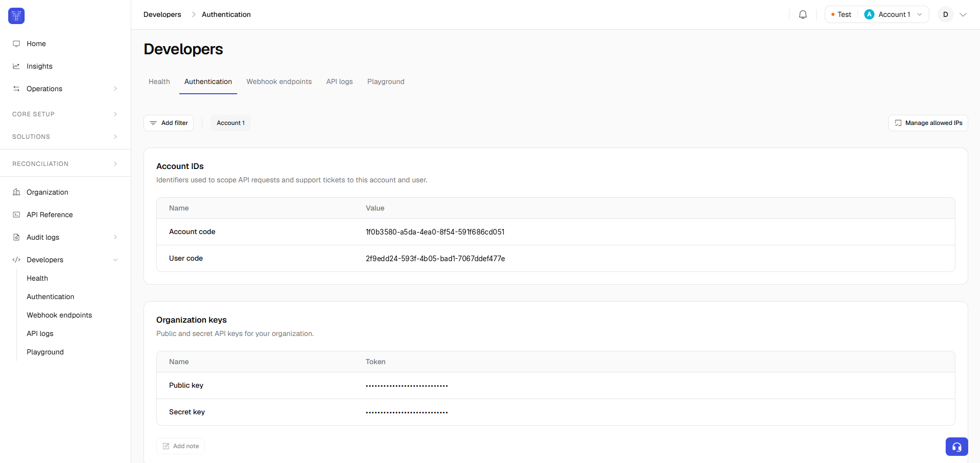Screen dimensions: 980x463
Task: Click the masked Secret key token
Action: 407,412
